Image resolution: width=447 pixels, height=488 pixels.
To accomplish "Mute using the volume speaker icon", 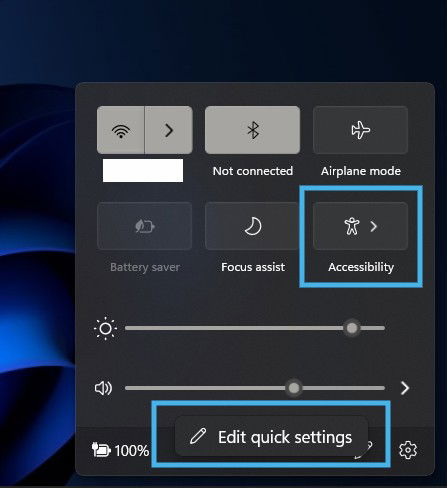I will click(x=104, y=388).
